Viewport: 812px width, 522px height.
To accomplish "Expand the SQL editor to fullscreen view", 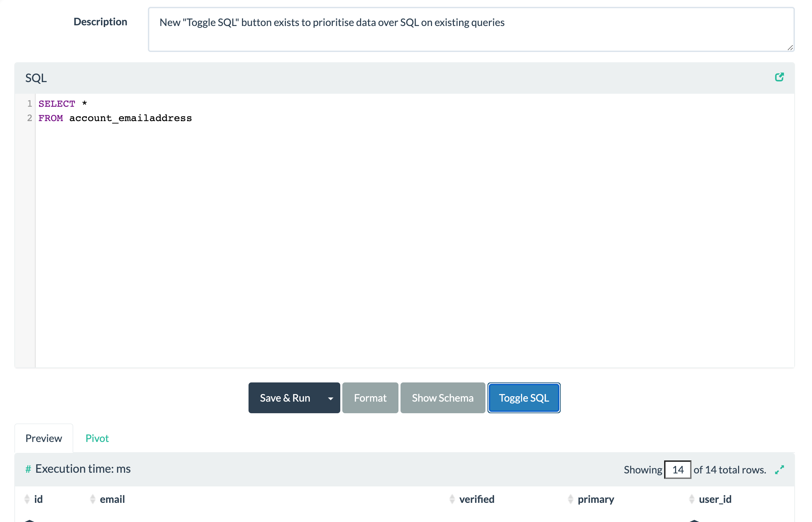I will (x=779, y=77).
